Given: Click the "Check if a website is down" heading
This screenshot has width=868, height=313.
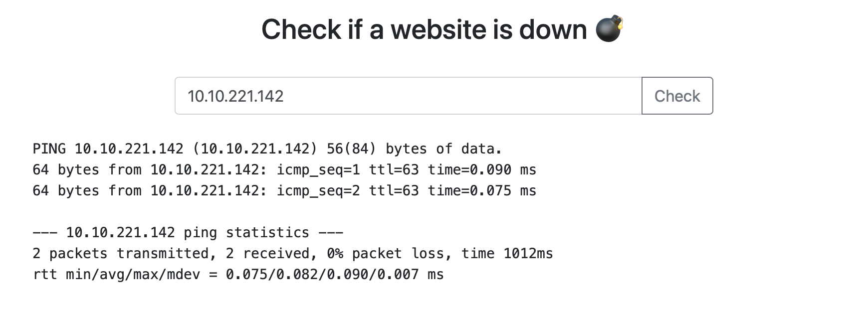Looking at the screenshot, I should tap(424, 29).
